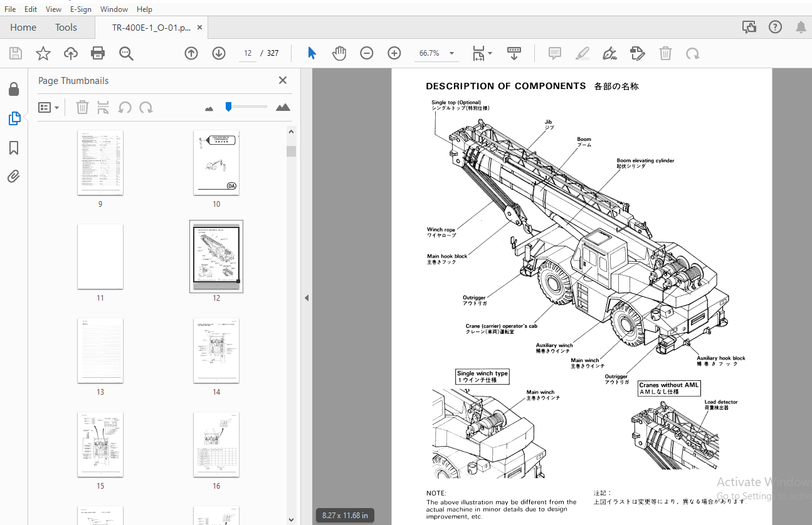
Task: Delete pages with the thumbnails trash icon
Action: click(82, 108)
